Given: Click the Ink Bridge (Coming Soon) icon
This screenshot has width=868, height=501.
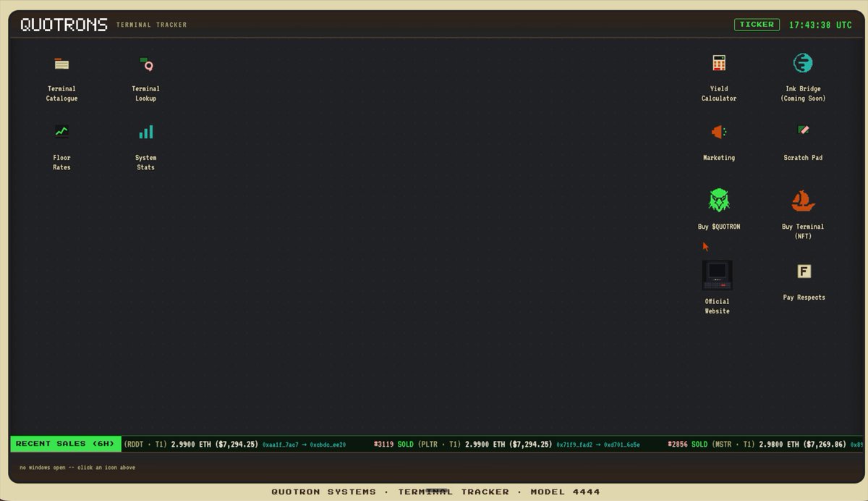Looking at the screenshot, I should 803,63.
